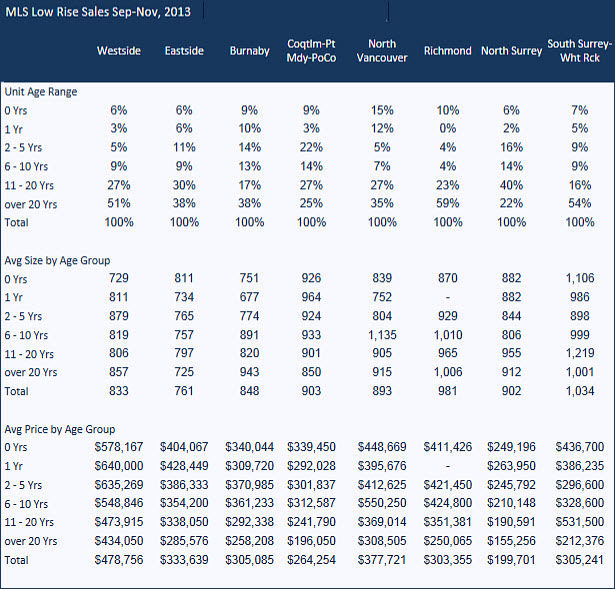Image resolution: width=615 pixels, height=589 pixels.
Task: Click the 17% value under Burnaby
Action: coord(249,185)
